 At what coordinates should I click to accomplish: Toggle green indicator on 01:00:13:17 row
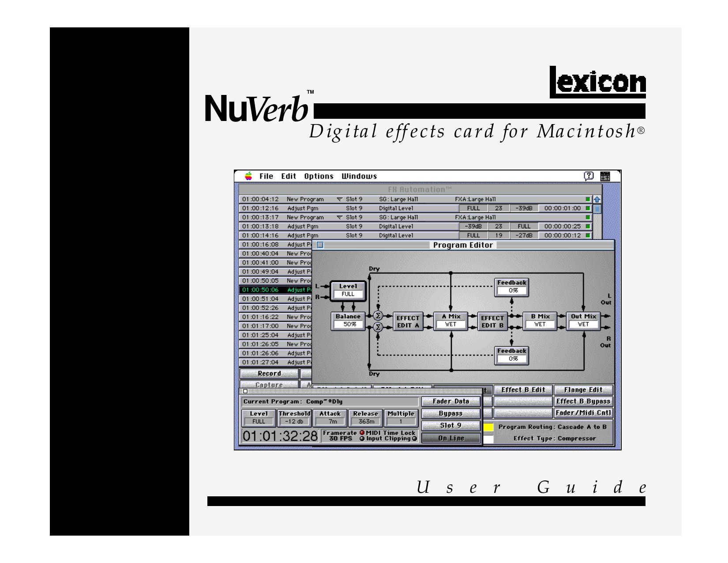coord(588,217)
